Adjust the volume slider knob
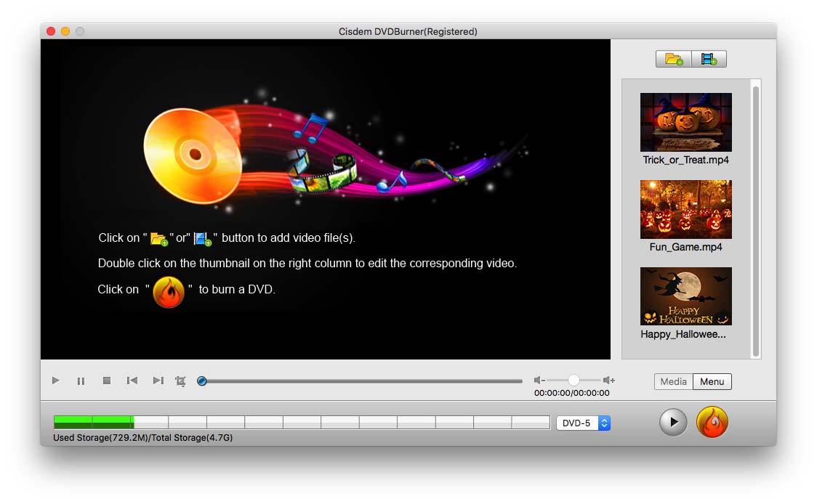The width and height of the screenshot is (817, 504). point(573,381)
